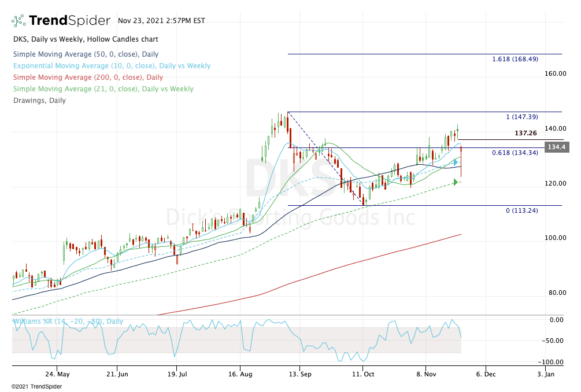Click the '6. Dec' date axis label

pos(486,374)
